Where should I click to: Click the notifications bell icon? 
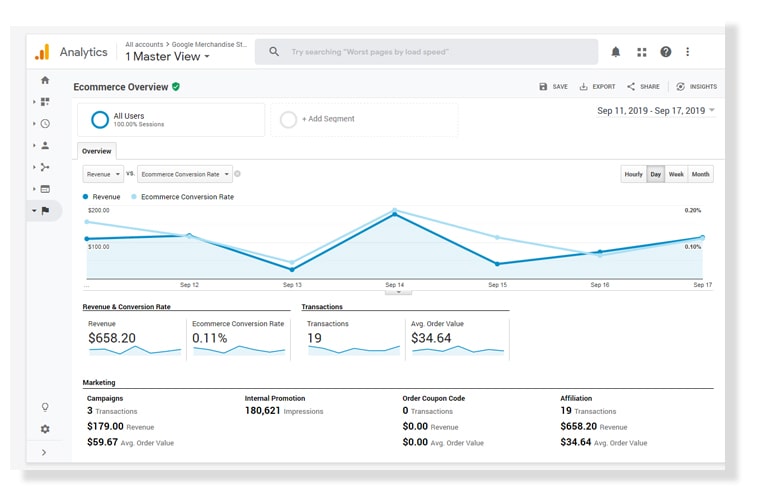[616, 52]
